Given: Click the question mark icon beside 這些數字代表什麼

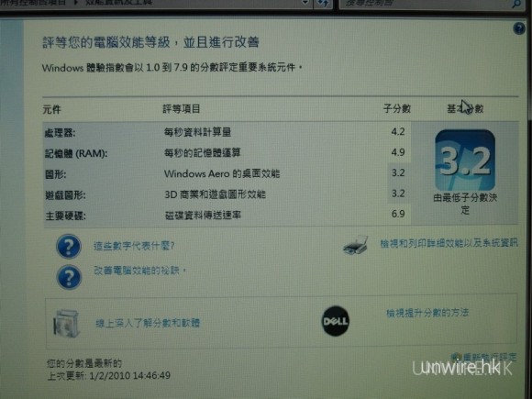Looking at the screenshot, I should click(x=69, y=247).
